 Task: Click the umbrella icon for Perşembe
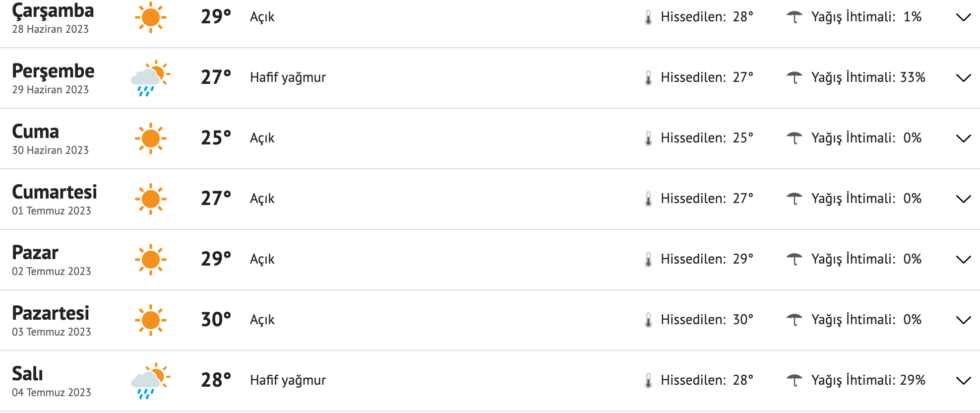point(794,78)
